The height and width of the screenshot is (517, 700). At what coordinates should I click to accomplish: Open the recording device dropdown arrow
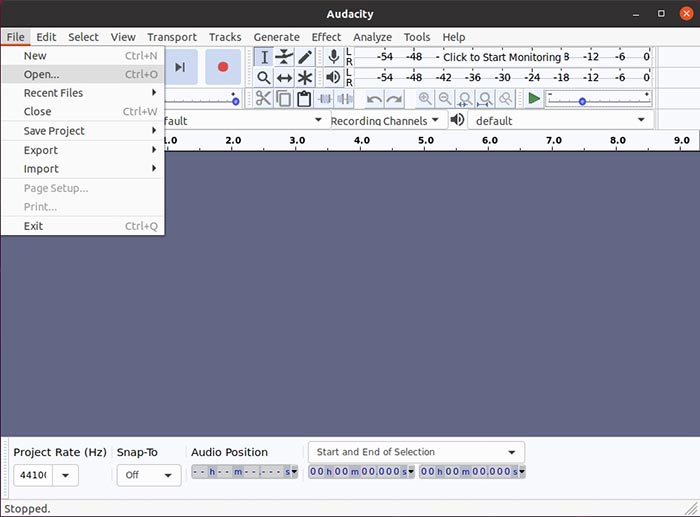[318, 120]
